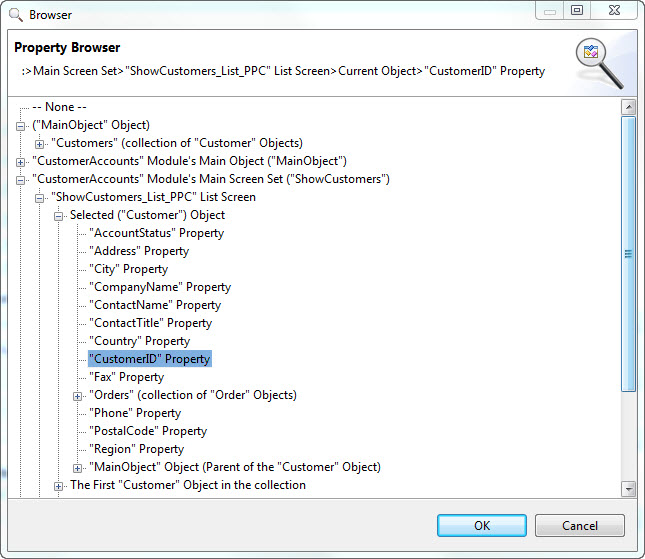Collapse the ("MainObject") Object node
The height and width of the screenshot is (559, 645).
tap(22, 125)
